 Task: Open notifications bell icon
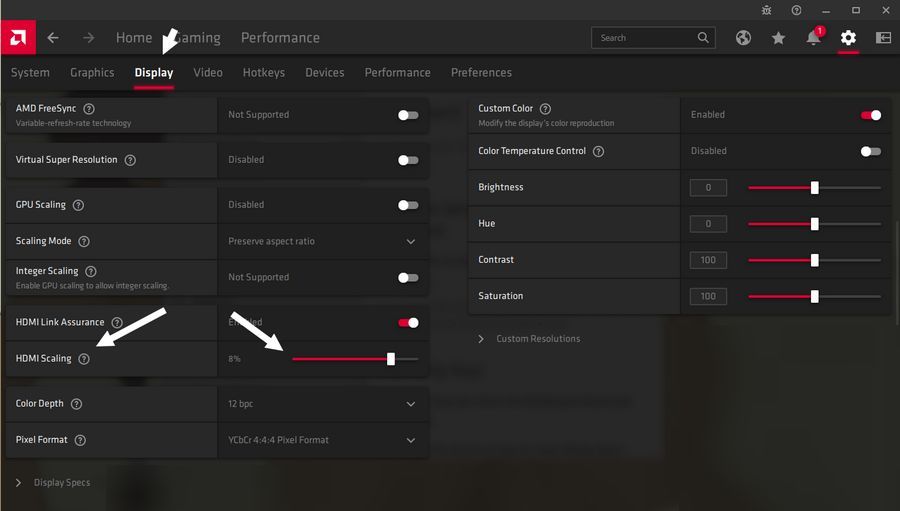[813, 38]
